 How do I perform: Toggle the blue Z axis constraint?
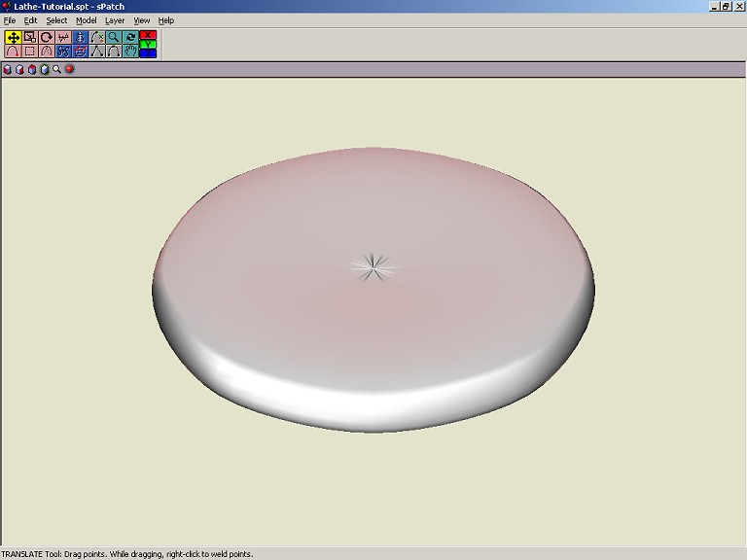tap(148, 53)
